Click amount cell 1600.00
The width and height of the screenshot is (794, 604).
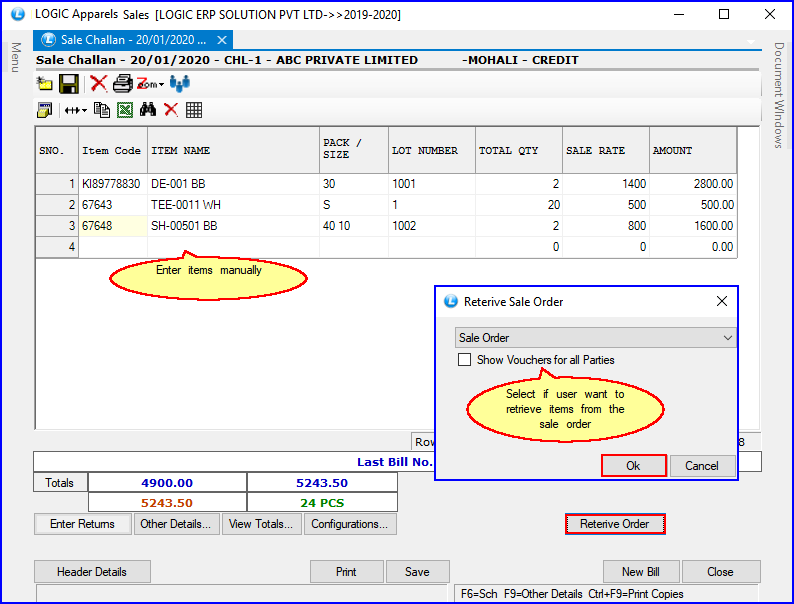pyautogui.click(x=693, y=226)
